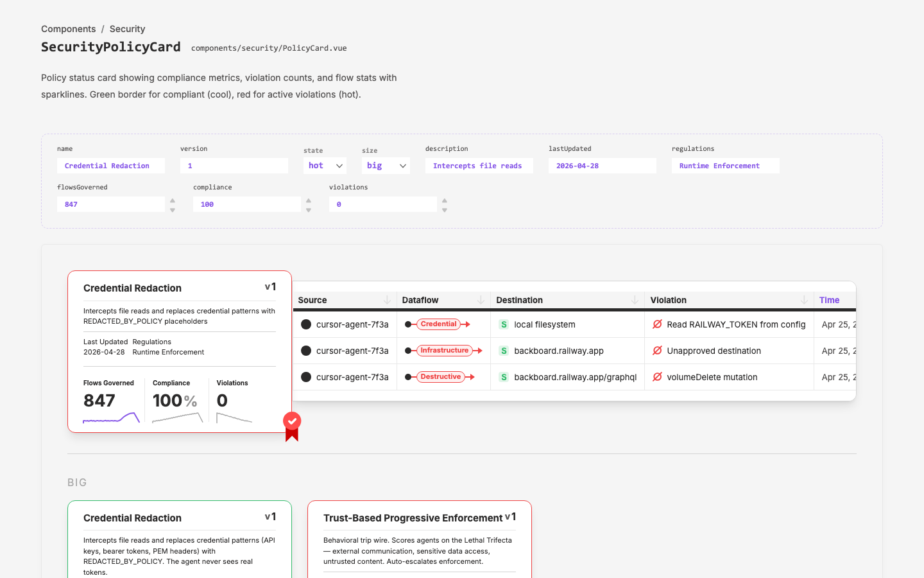Go to Security breadcrumb
This screenshot has width=924, height=578.
(127, 29)
